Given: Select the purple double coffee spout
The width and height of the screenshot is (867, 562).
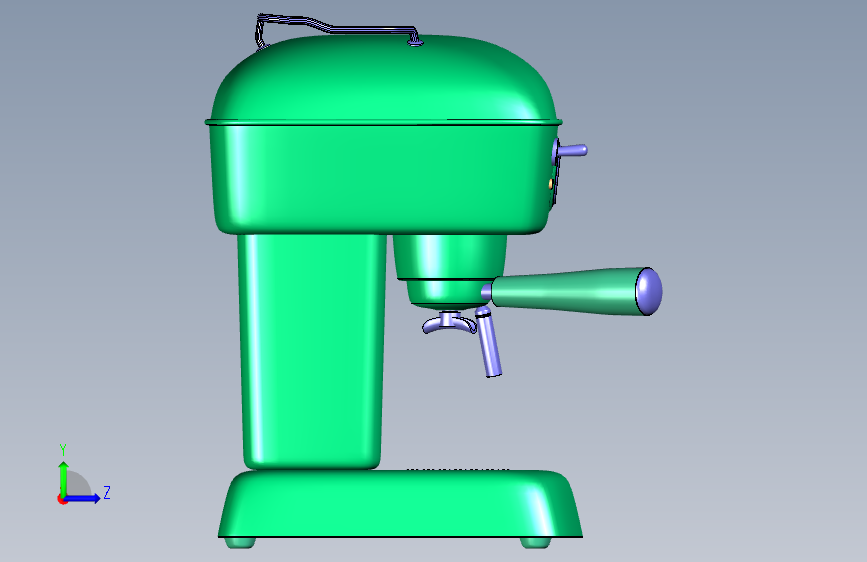Looking at the screenshot, I should (449, 323).
